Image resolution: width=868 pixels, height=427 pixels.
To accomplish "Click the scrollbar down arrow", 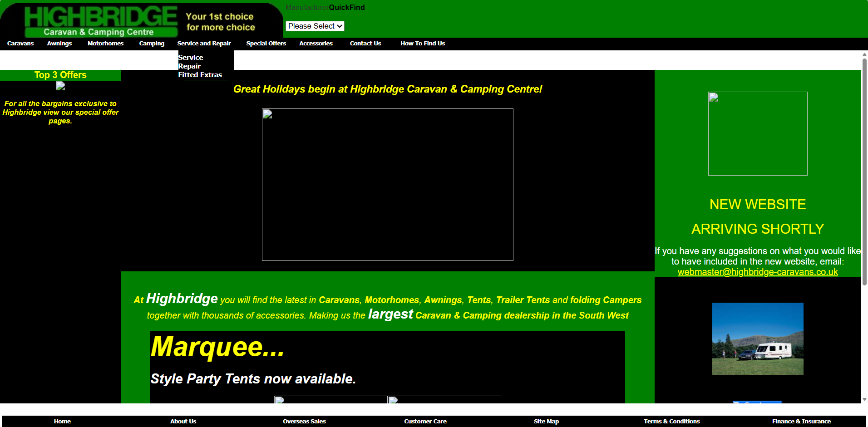I will click(864, 399).
